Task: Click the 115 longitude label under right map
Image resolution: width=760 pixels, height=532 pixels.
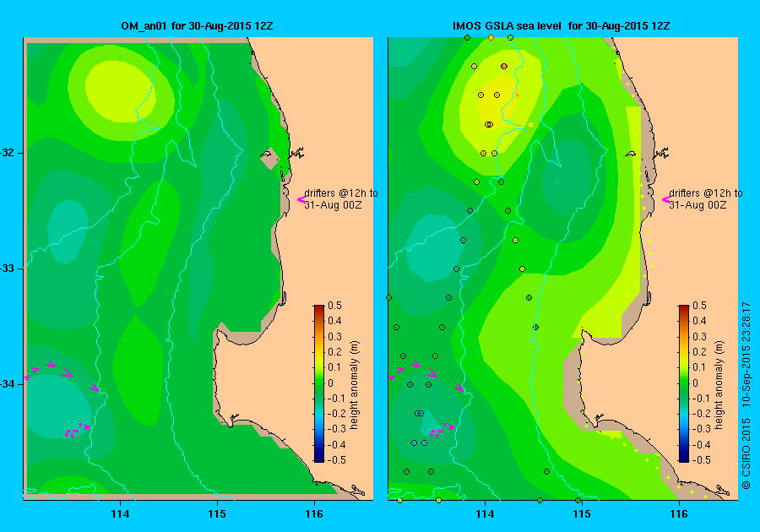Action: [x=582, y=514]
